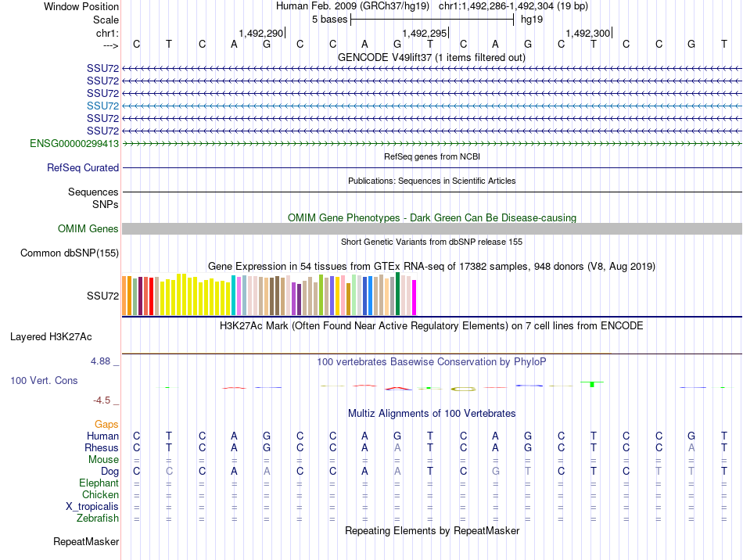Screen dimensions: 743x560
Task: Click the light-blue SSU72 transcript label
Action: click(x=102, y=106)
